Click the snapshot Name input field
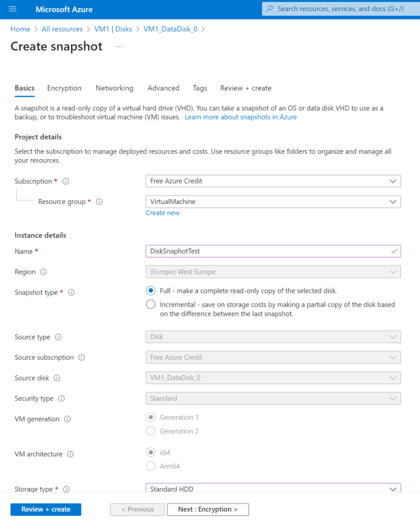This screenshot has height=525, width=420. coord(266,251)
